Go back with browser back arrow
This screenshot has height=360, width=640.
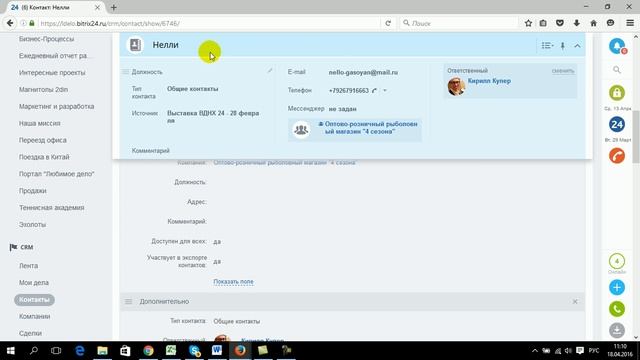click(10, 23)
